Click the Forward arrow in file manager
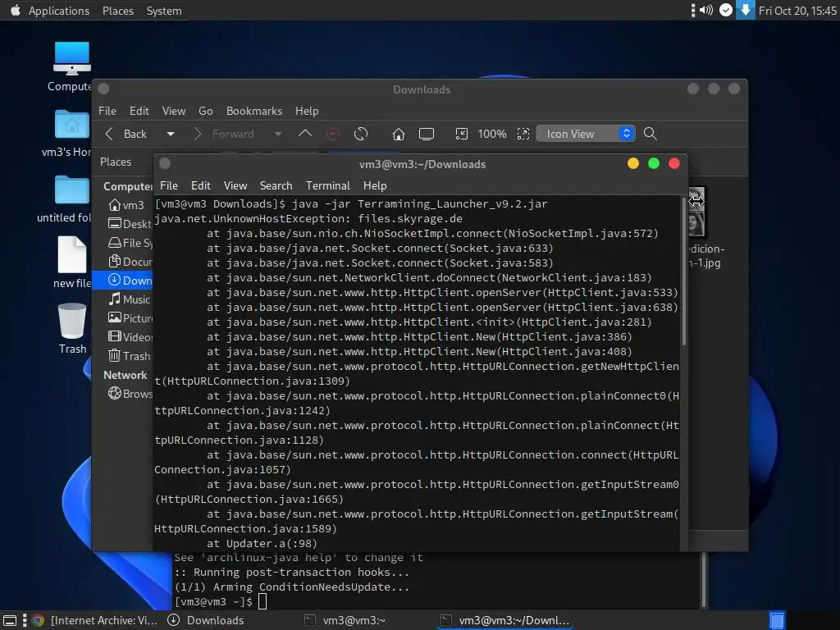840x630 pixels. (x=223, y=134)
